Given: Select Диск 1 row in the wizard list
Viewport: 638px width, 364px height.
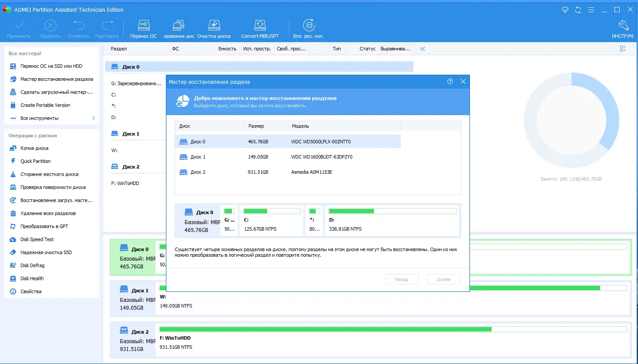Looking at the screenshot, I should click(x=288, y=157).
